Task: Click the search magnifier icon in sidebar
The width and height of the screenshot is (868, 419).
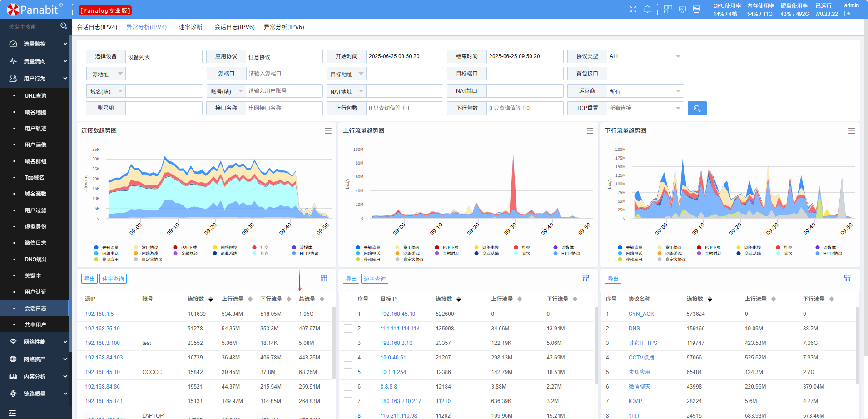Action: (64, 26)
